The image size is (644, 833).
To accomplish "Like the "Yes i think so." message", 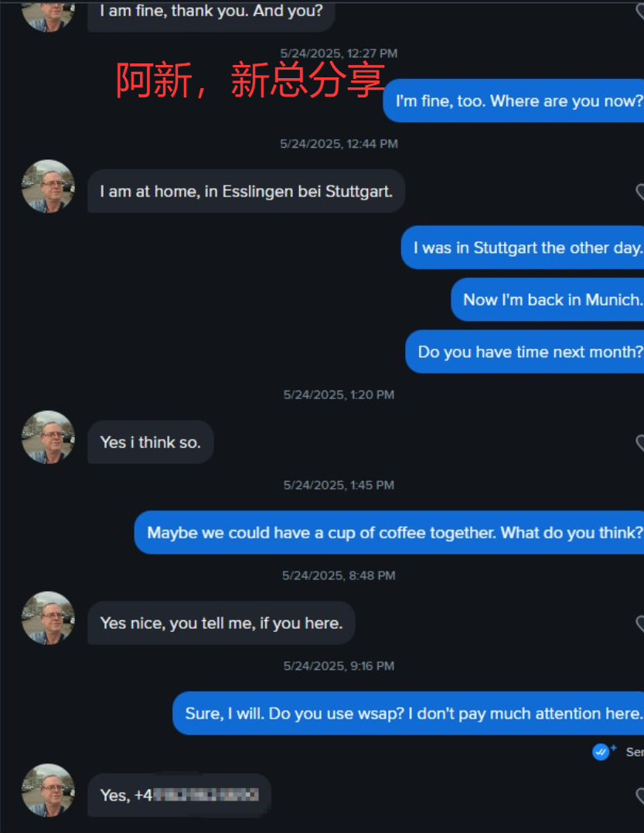I will (x=639, y=442).
